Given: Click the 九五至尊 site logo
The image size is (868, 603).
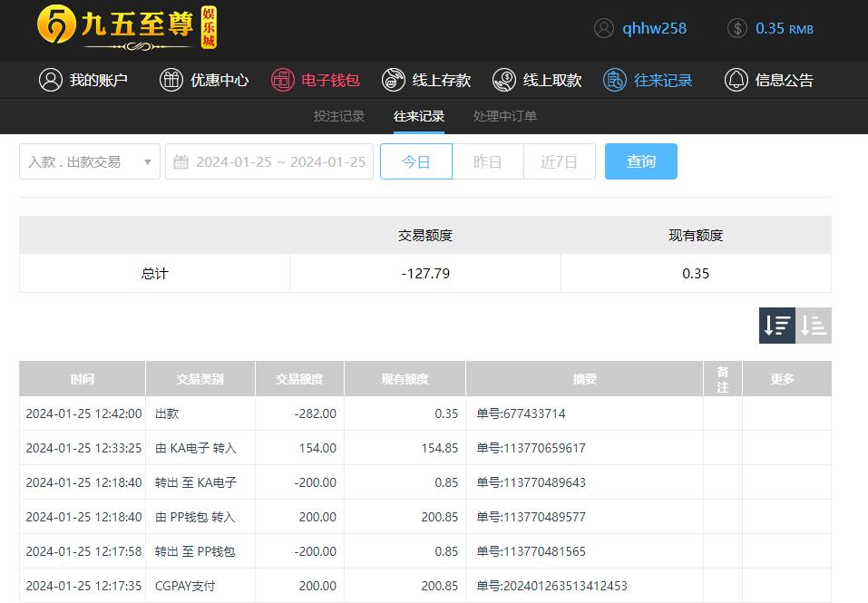Looking at the screenshot, I should pos(127,28).
